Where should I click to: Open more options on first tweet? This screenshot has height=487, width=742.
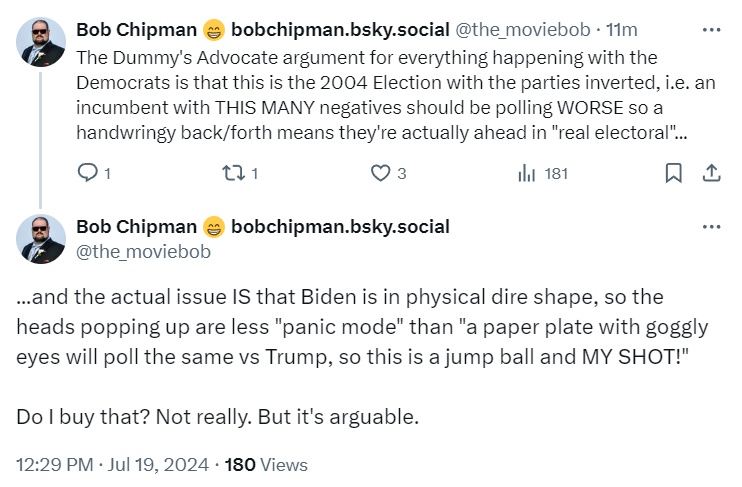click(x=711, y=28)
